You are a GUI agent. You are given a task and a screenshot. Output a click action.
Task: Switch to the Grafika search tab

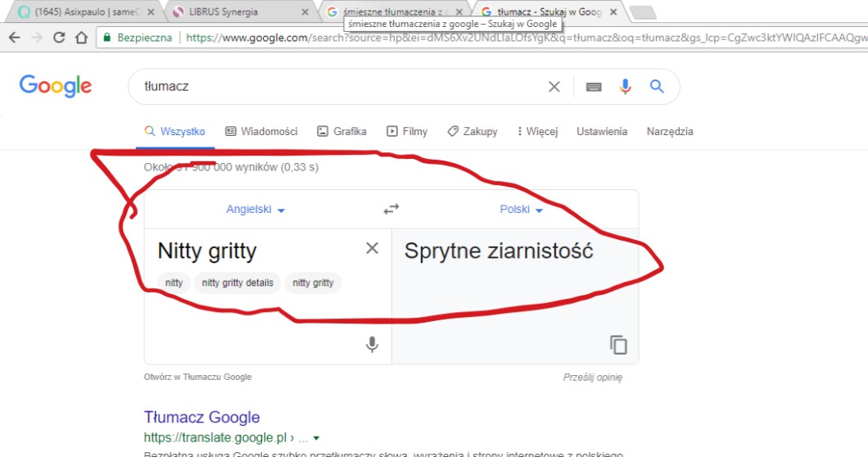click(341, 131)
